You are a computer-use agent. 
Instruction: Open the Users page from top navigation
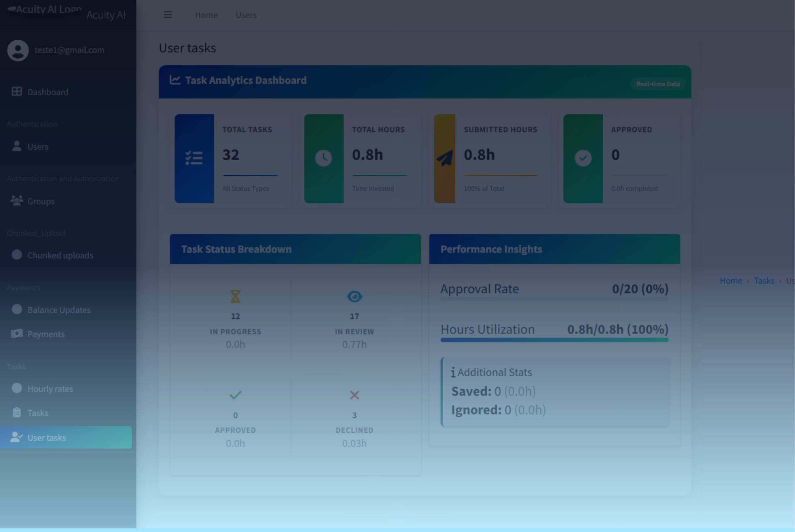pyautogui.click(x=246, y=15)
